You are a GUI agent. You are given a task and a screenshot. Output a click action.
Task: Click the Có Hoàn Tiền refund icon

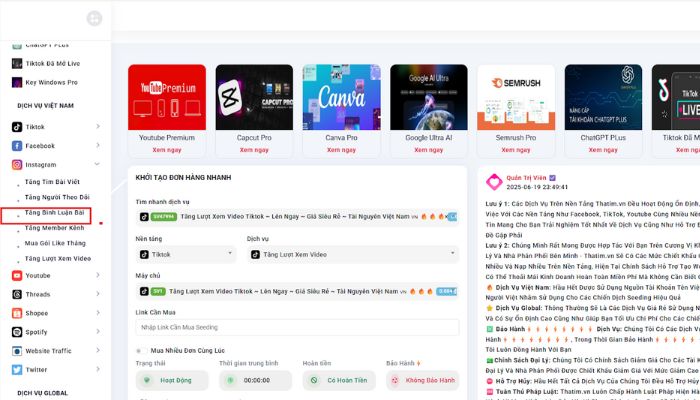(x=314, y=380)
